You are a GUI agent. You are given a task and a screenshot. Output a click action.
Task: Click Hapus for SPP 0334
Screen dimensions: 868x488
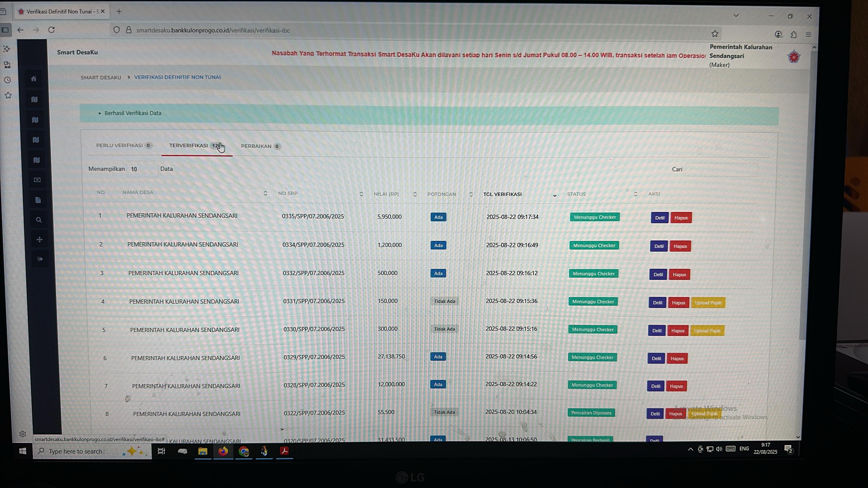click(680, 246)
